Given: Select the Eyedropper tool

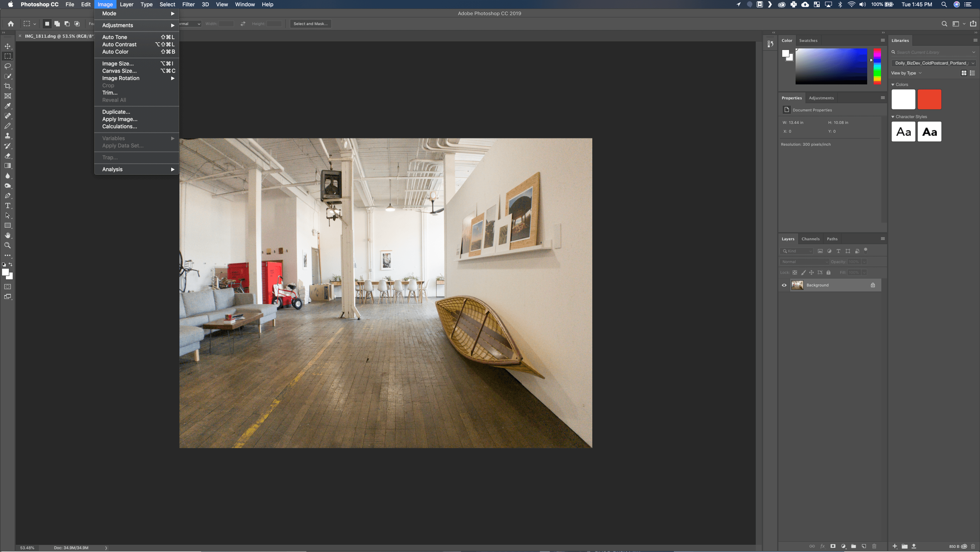Looking at the screenshot, I should pos(8,106).
